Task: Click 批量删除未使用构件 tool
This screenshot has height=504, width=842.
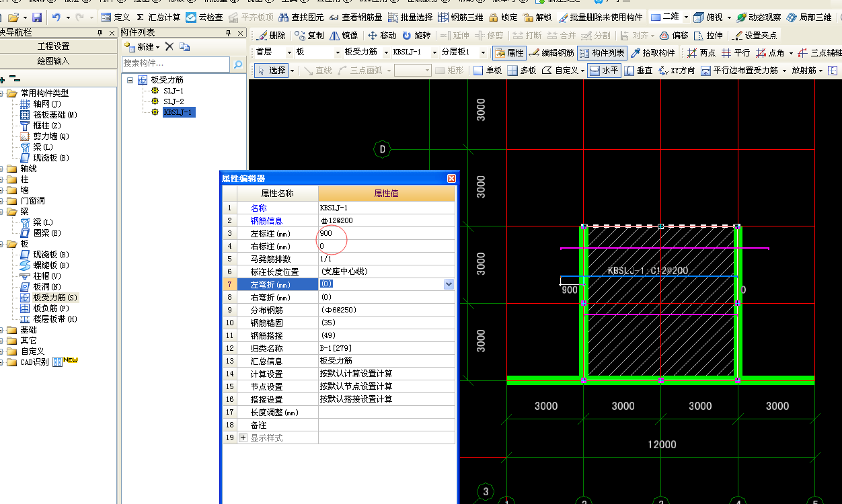Action: 601,17
